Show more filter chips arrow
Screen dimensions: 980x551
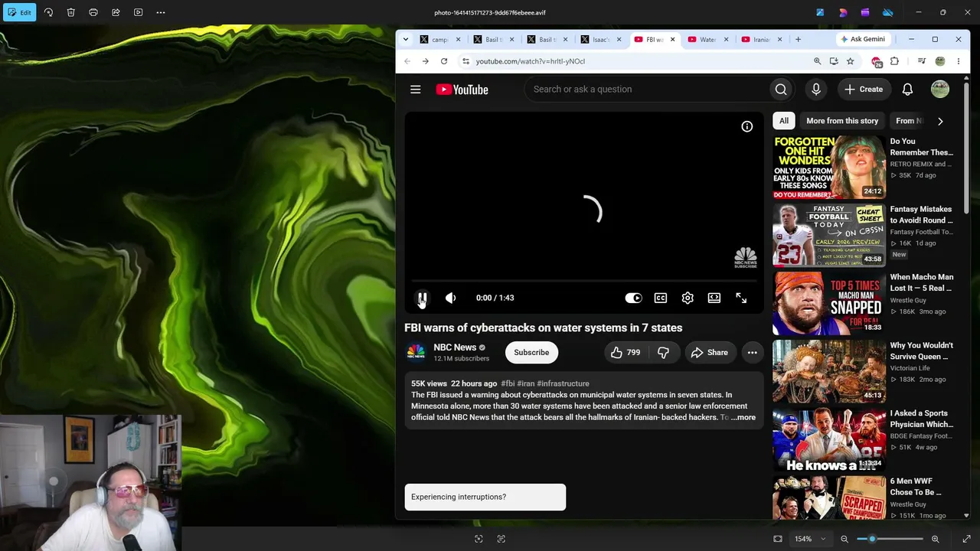pos(940,121)
